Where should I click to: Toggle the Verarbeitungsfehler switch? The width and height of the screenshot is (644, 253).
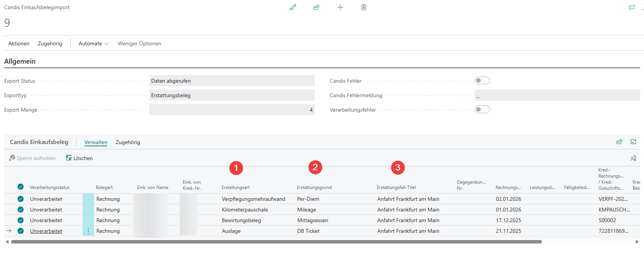coord(482,109)
